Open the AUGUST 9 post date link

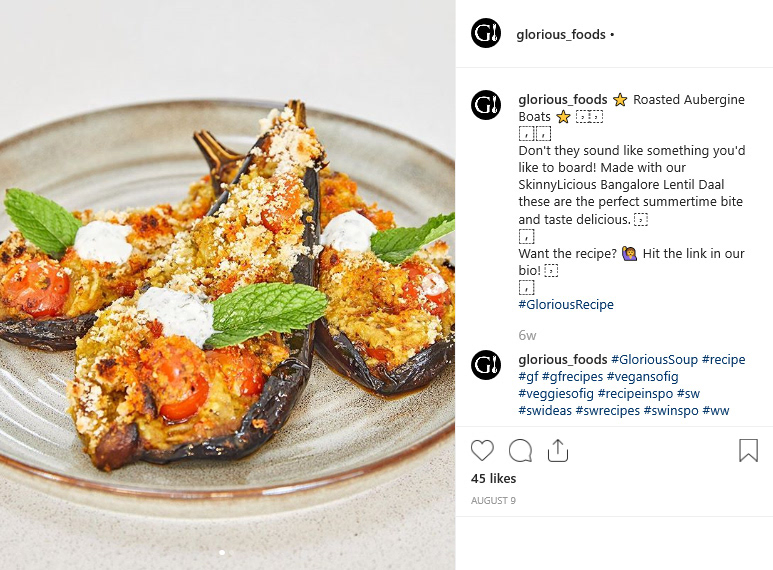point(493,500)
